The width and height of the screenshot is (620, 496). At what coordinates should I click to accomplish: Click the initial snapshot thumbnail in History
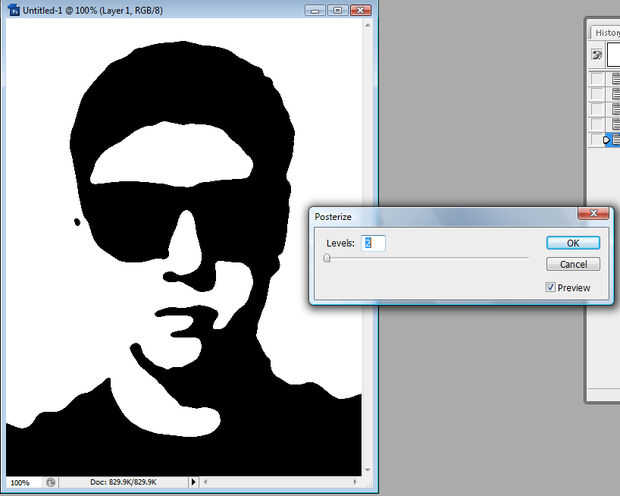[x=614, y=55]
